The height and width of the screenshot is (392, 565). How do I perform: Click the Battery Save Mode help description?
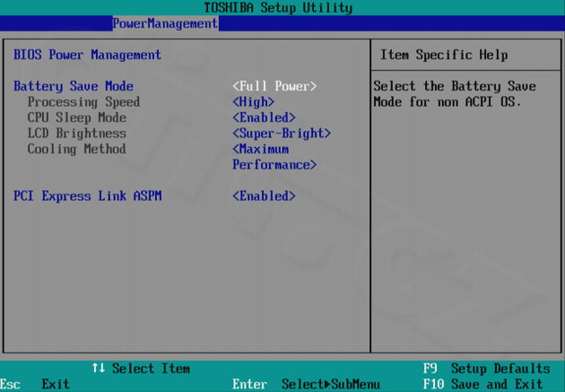(x=455, y=94)
